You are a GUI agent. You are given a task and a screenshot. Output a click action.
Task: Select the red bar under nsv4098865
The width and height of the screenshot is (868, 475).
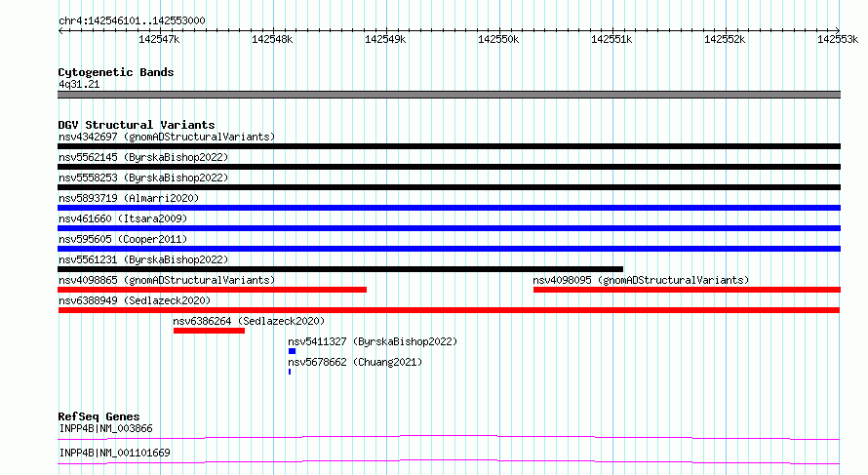(212, 290)
